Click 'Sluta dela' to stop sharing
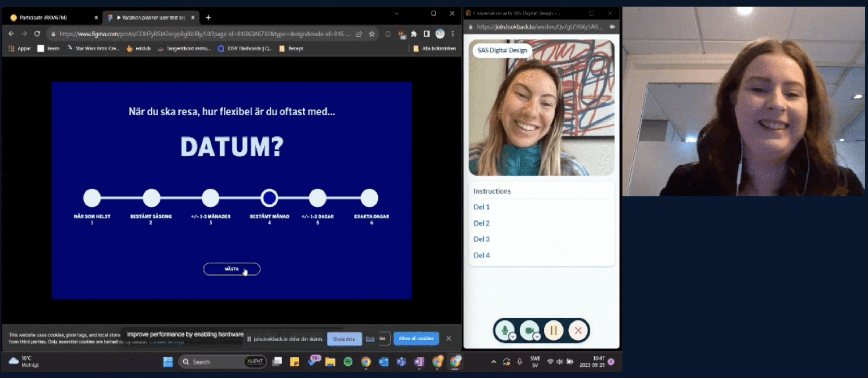868x379 pixels. coord(344,339)
